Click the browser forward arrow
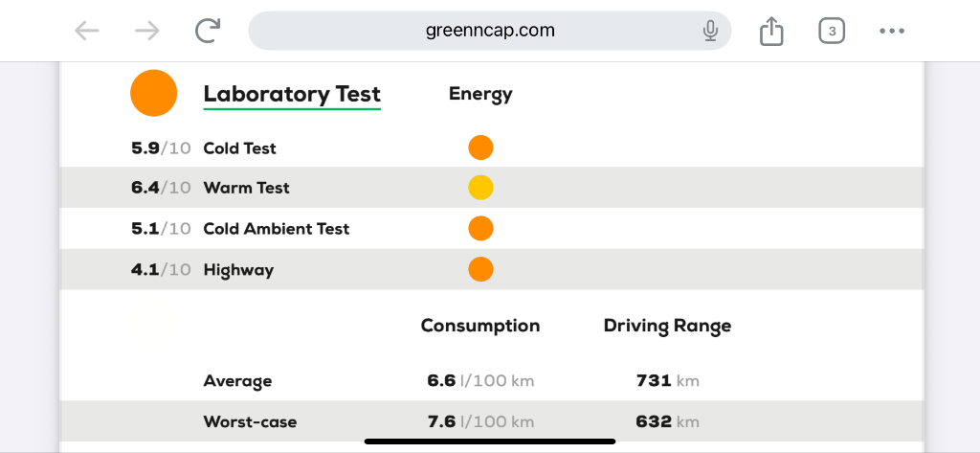The image size is (980, 453). pyautogui.click(x=147, y=31)
